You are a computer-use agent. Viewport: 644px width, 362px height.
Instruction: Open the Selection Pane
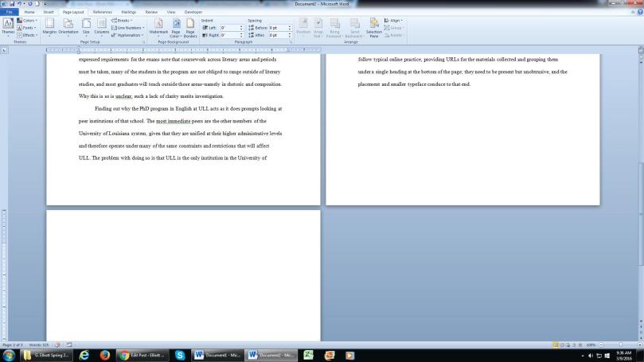click(x=373, y=27)
